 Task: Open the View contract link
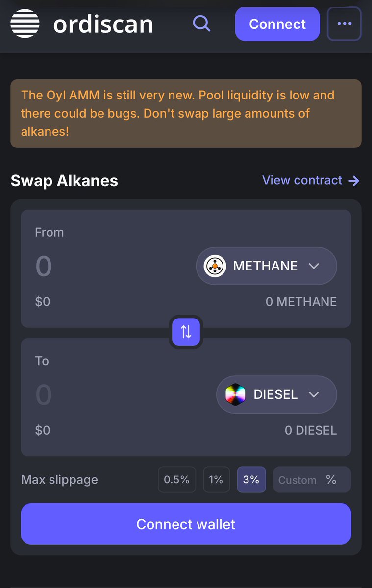pyautogui.click(x=311, y=180)
